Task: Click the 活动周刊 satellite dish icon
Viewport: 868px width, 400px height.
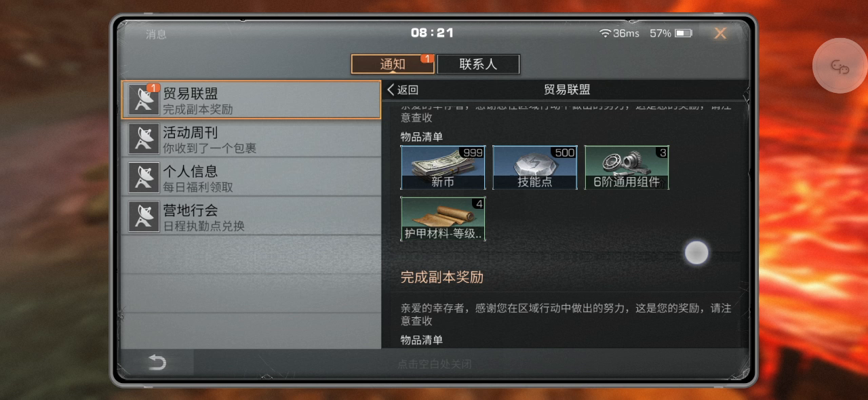Action: coord(144,139)
